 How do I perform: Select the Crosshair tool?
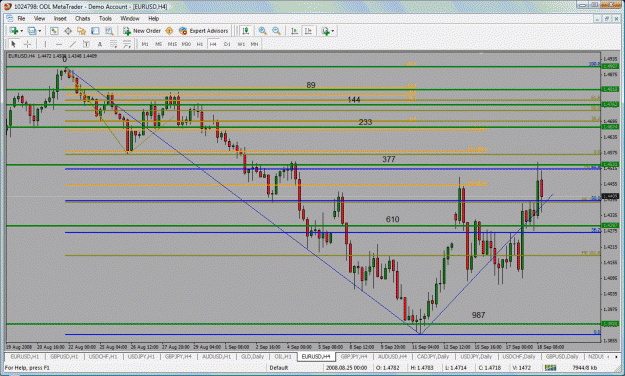point(28,44)
